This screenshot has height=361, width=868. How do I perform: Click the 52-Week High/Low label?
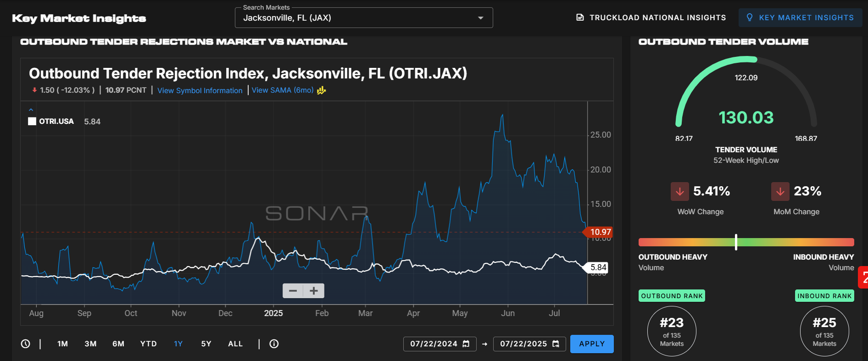[x=746, y=160]
